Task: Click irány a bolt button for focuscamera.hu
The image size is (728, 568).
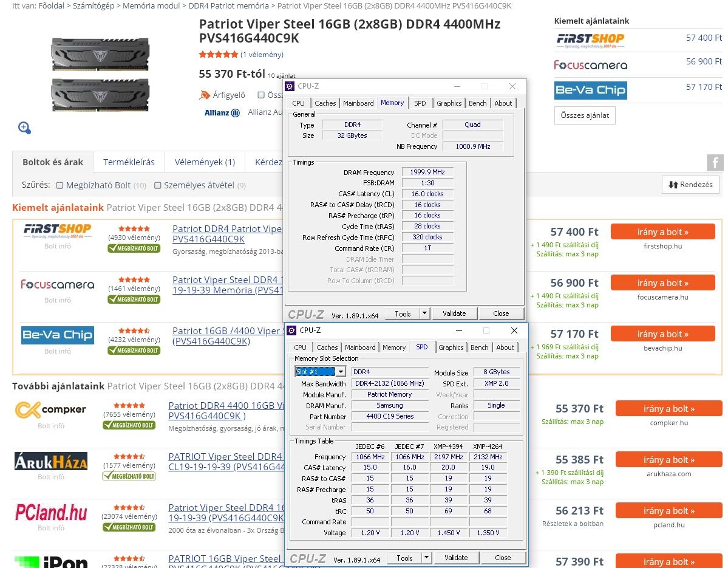Action: (x=662, y=283)
